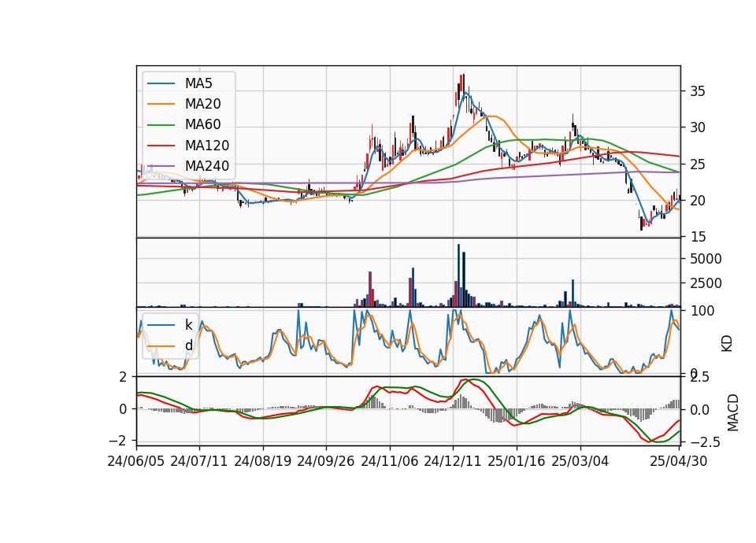Click the red MA120 legend line swatch

click(x=161, y=146)
